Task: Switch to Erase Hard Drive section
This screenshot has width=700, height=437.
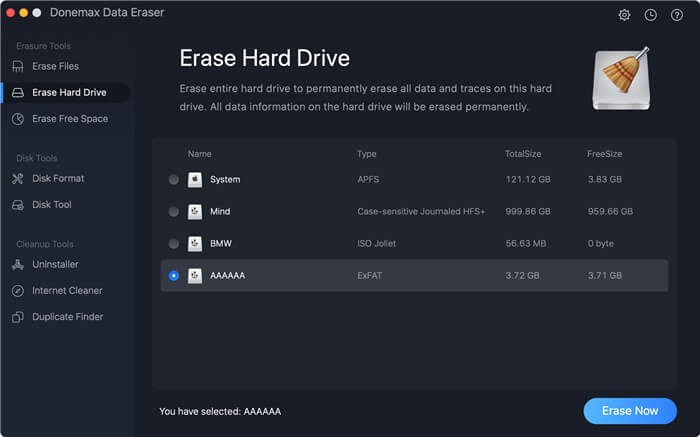Action: point(69,92)
